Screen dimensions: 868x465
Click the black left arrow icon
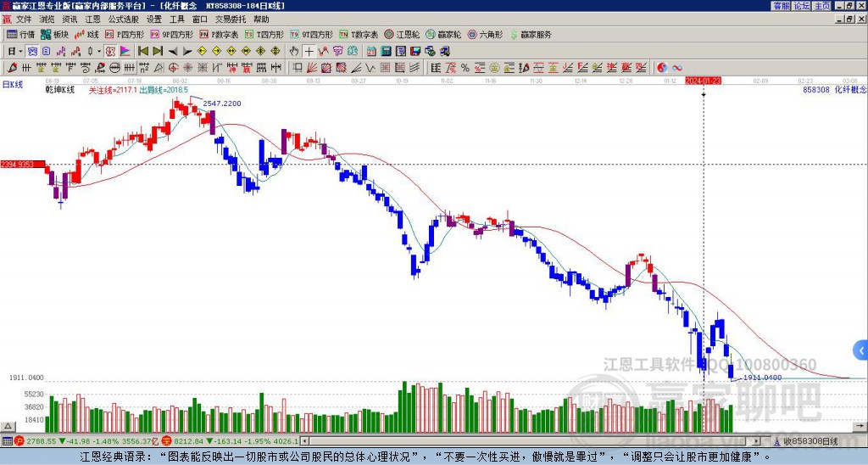point(173,52)
